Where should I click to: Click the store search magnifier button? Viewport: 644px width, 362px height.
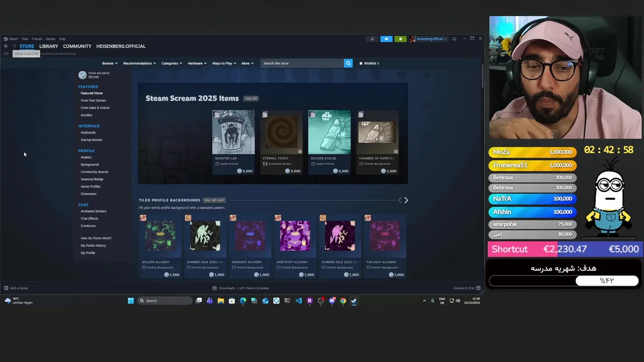pos(348,63)
